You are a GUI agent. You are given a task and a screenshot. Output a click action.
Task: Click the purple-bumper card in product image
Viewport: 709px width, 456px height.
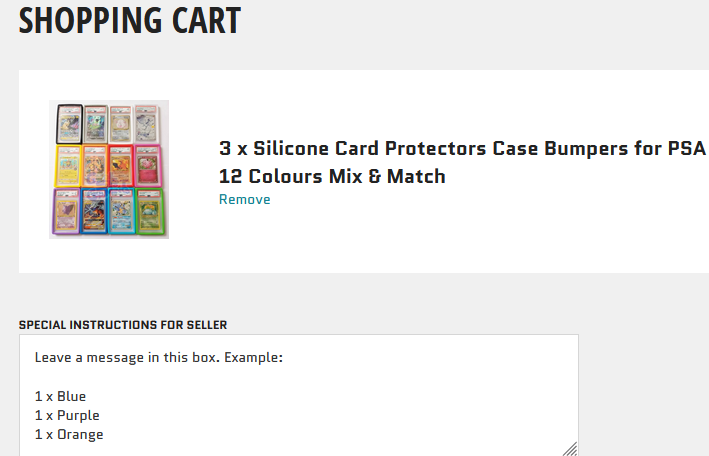point(66,211)
